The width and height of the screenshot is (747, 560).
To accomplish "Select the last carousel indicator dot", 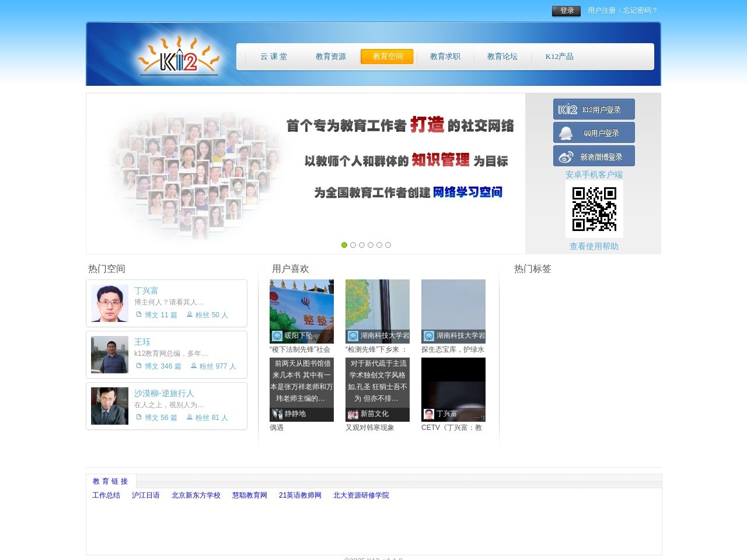I will point(388,245).
